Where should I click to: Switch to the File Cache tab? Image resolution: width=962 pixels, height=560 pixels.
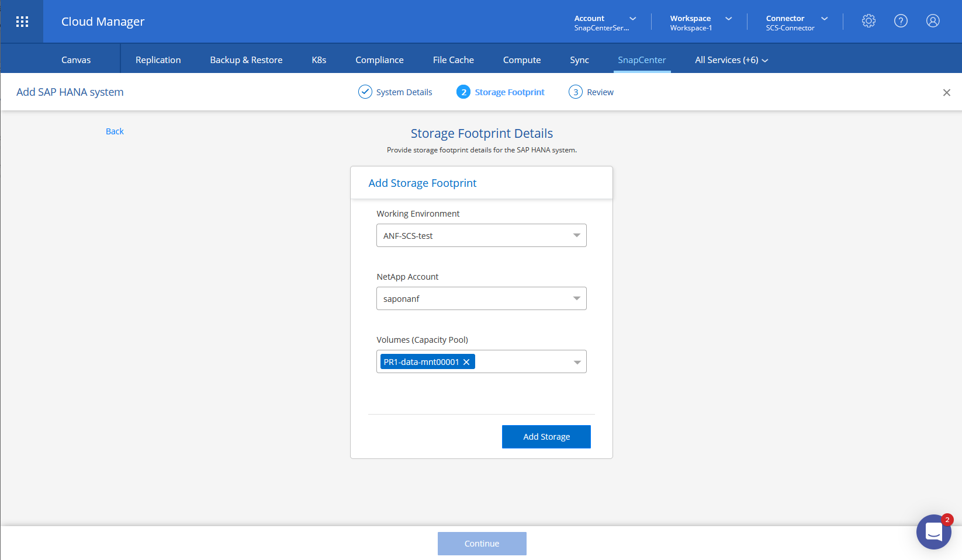[x=454, y=60]
